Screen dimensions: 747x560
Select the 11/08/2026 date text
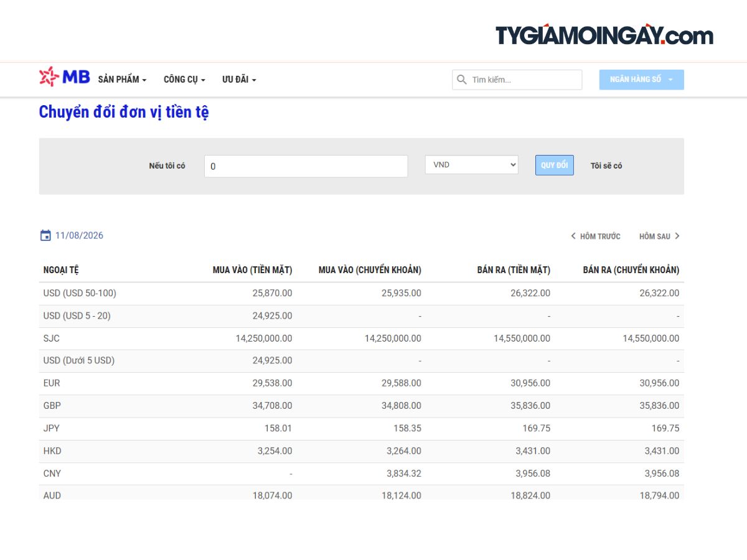[x=79, y=235]
